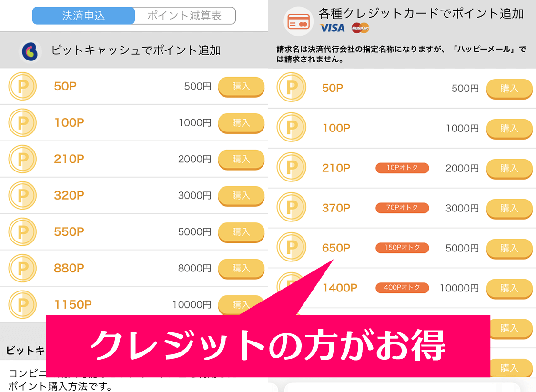
Task: Buy 370P credit card package
Action: [509, 208]
